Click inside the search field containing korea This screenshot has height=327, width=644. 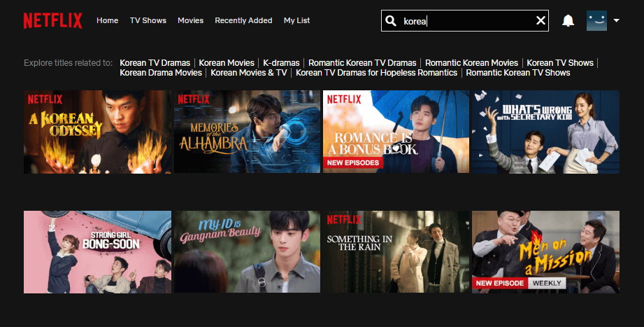pos(465,20)
